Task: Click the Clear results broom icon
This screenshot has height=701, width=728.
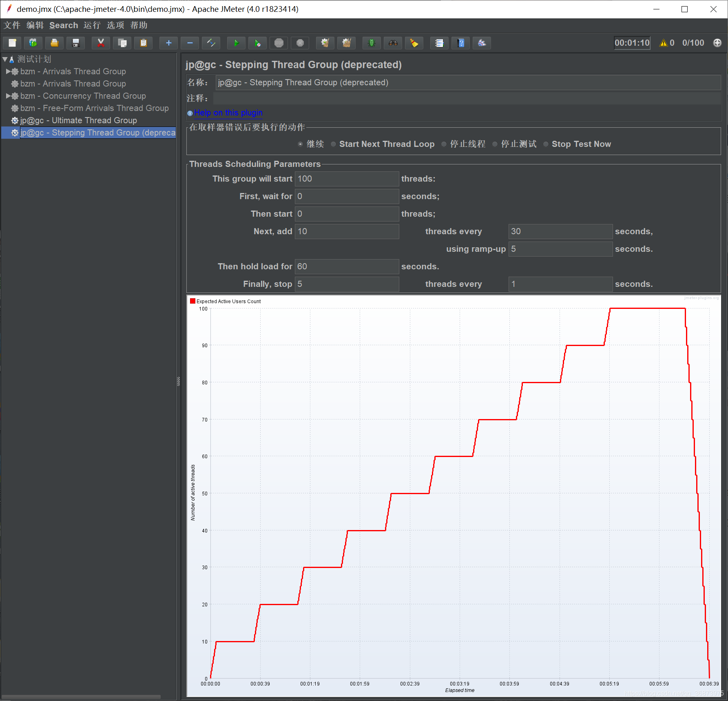Action: (325, 43)
